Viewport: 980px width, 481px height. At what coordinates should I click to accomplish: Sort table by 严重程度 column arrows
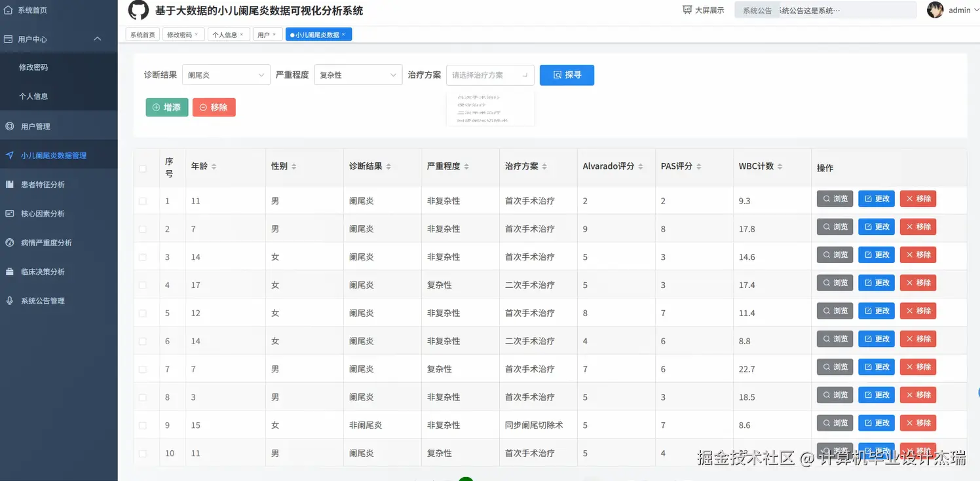tap(466, 167)
